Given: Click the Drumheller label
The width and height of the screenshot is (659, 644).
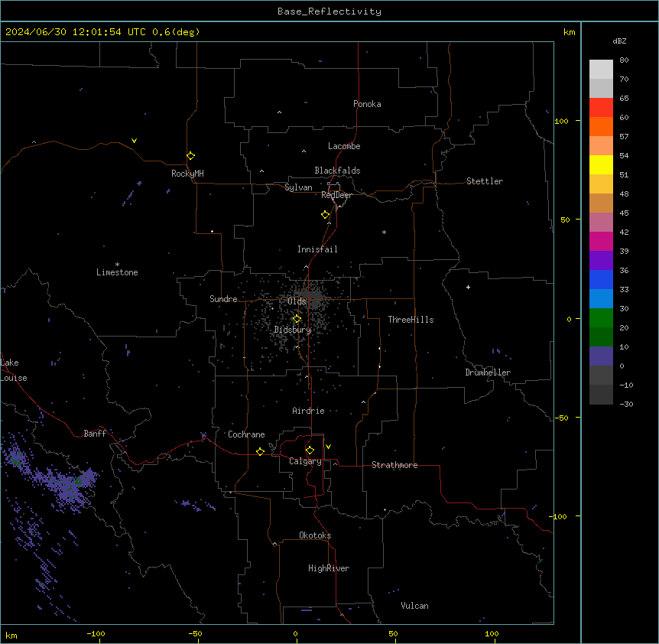Looking at the screenshot, I should 488,372.
